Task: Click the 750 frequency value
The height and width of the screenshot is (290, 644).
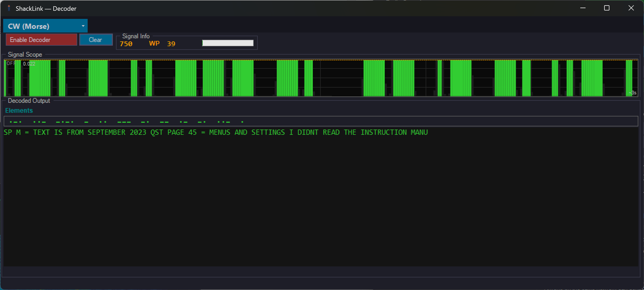Action: coord(126,44)
